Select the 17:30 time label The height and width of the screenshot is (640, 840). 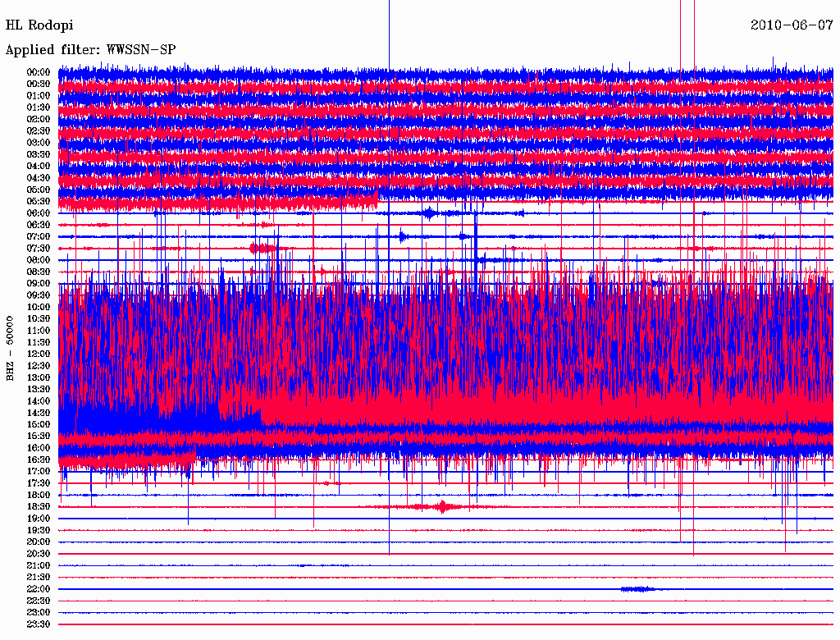[x=39, y=483]
